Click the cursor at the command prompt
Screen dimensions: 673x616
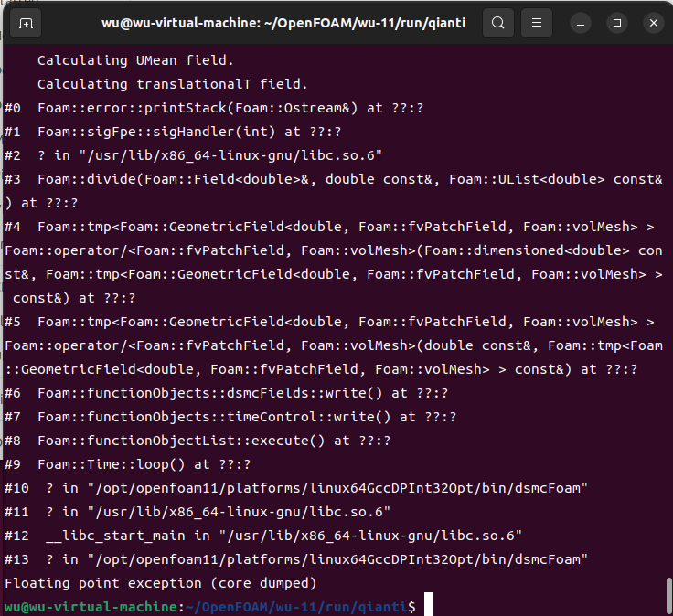(x=428, y=607)
